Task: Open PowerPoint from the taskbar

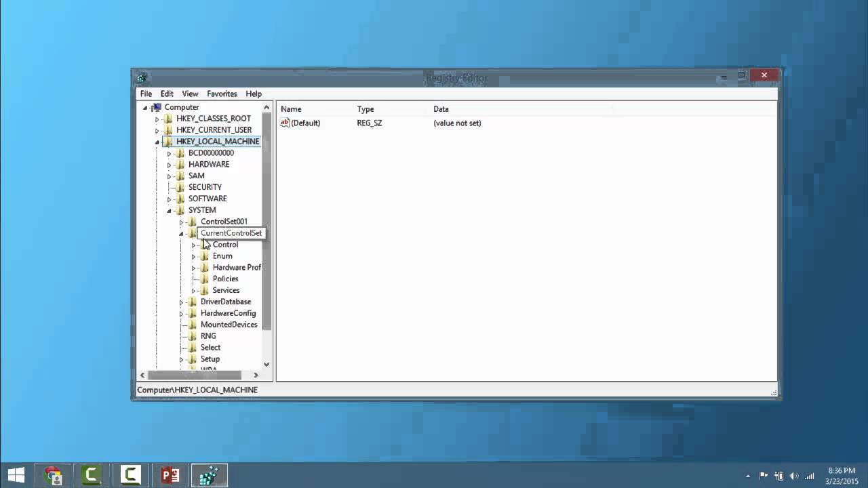Action: [170, 475]
